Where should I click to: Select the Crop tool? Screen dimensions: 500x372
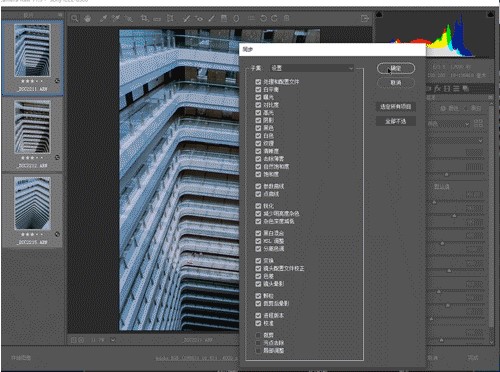(145, 18)
